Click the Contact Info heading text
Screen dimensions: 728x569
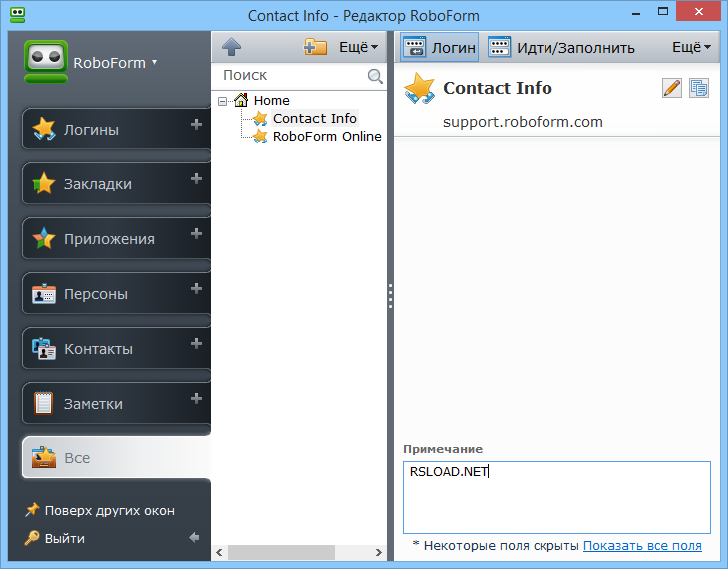tap(498, 88)
